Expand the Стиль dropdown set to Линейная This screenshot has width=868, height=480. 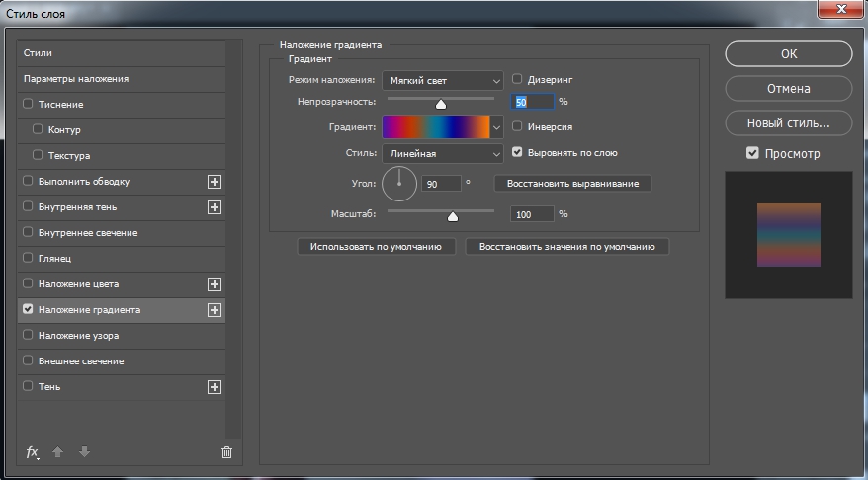(x=443, y=153)
